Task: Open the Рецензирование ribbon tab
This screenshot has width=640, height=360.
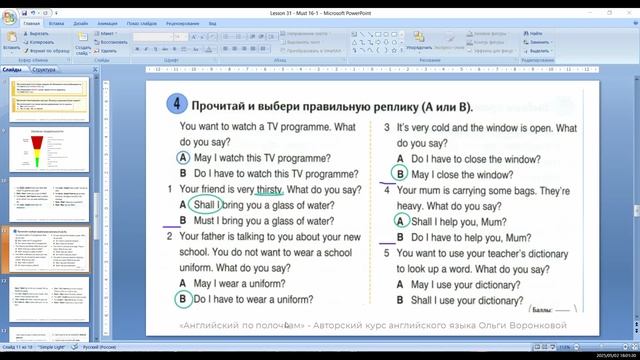Action: [x=182, y=24]
